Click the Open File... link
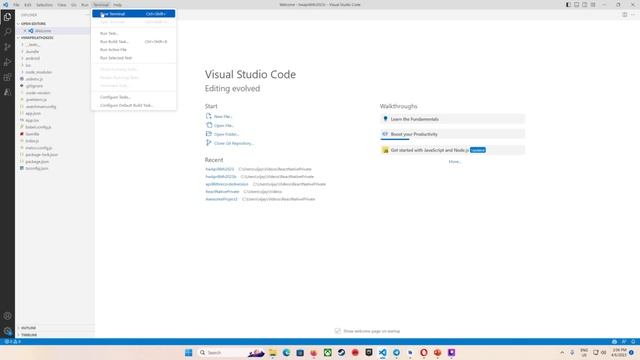The image size is (640, 360). pos(224,125)
